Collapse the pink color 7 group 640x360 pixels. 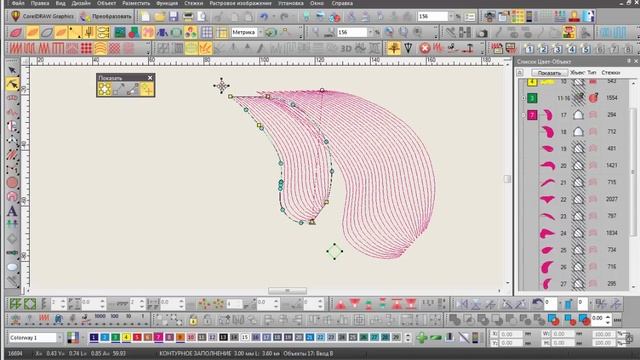tap(524, 115)
